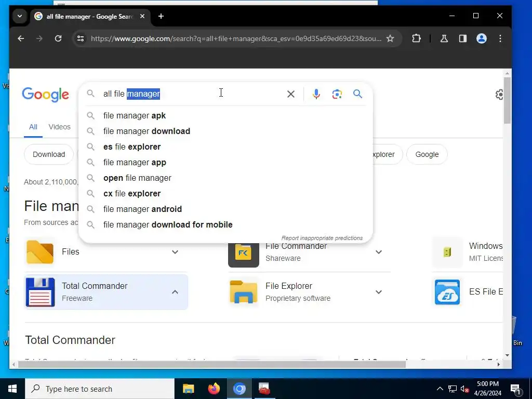This screenshot has height=399, width=532.
Task: Click the File Commander FC icon
Action: pyautogui.click(x=244, y=255)
